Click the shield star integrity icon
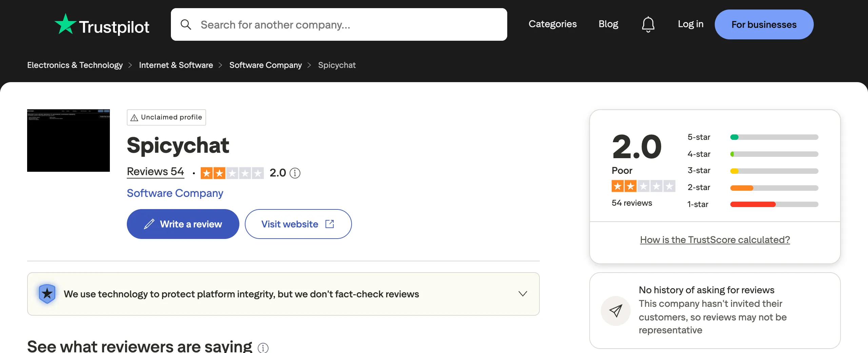868x353 pixels. pyautogui.click(x=47, y=294)
